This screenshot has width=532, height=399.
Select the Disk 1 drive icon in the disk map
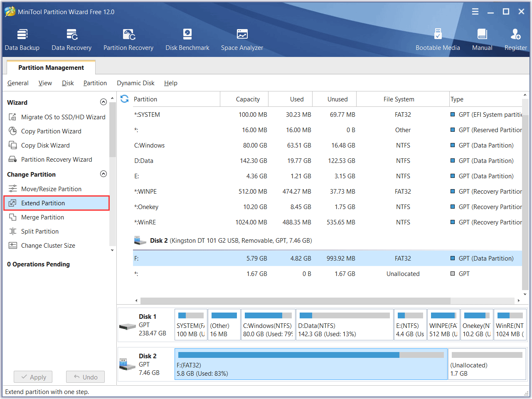(128, 327)
